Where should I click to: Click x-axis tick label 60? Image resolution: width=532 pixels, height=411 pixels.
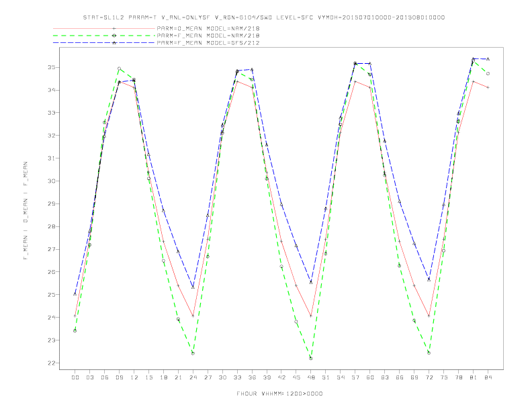(x=370, y=377)
